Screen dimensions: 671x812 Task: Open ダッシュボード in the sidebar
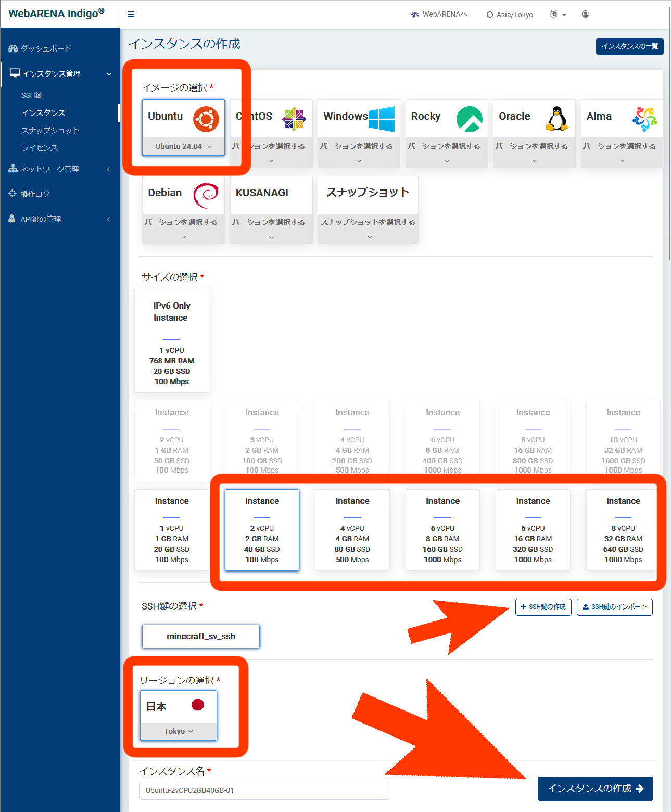point(41,48)
